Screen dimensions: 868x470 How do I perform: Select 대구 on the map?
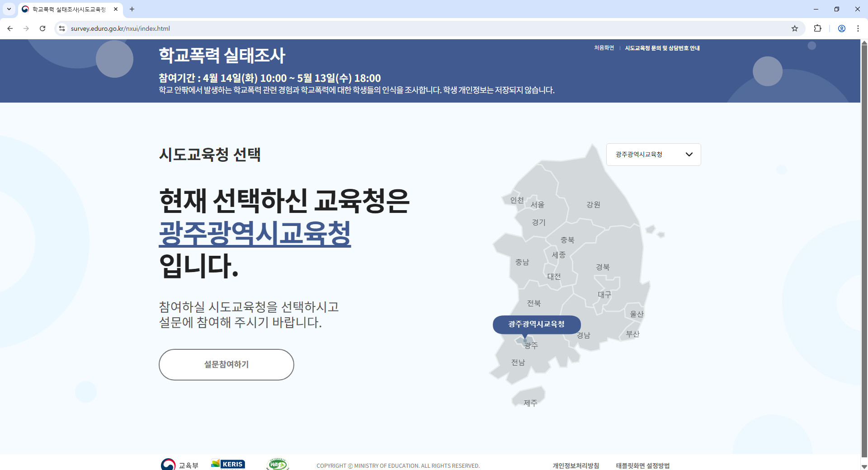tap(604, 295)
